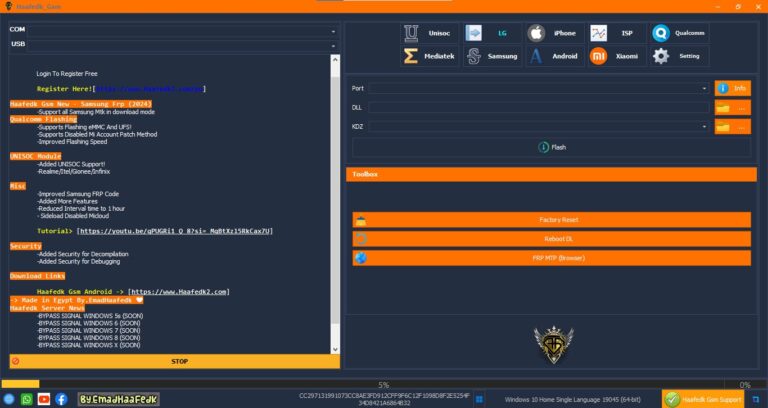
Task: Select the Qualcomm module
Action: [679, 33]
